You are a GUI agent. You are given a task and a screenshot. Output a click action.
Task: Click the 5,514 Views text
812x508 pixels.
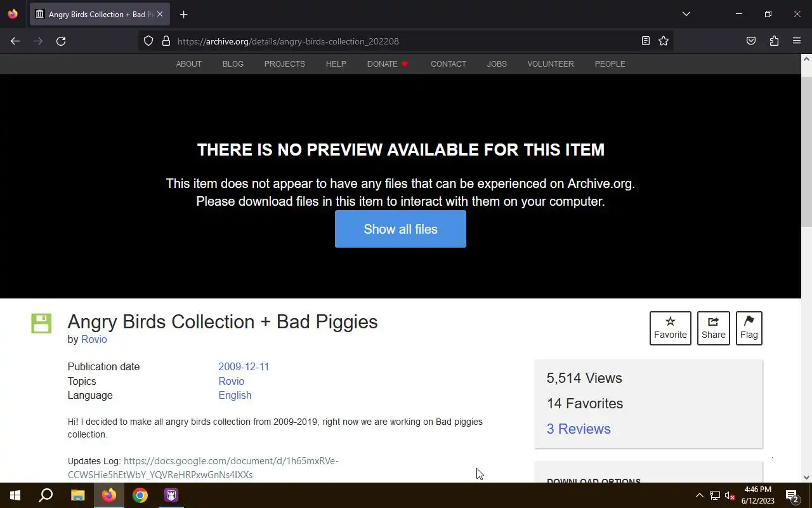tap(584, 378)
